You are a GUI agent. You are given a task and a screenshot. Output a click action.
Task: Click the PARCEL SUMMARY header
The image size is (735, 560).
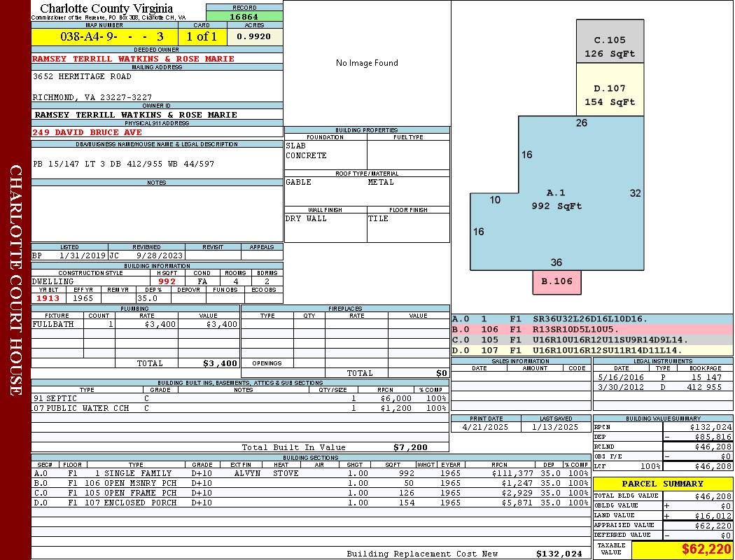pos(663,484)
